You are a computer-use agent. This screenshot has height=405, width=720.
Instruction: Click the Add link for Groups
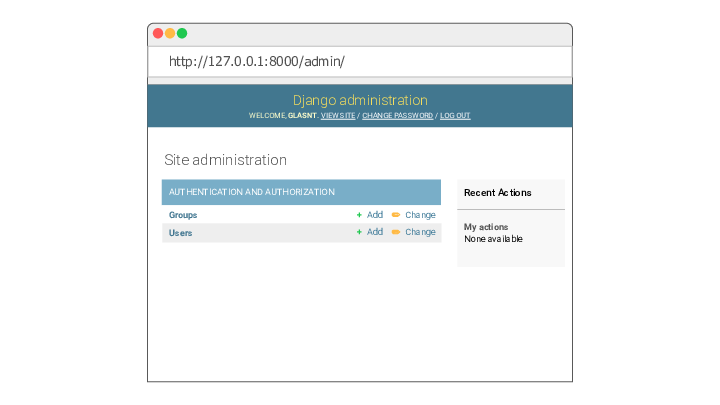pyautogui.click(x=375, y=214)
